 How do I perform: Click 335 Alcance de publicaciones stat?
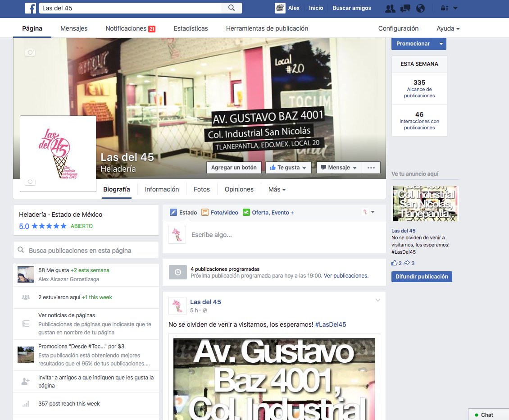(x=419, y=88)
